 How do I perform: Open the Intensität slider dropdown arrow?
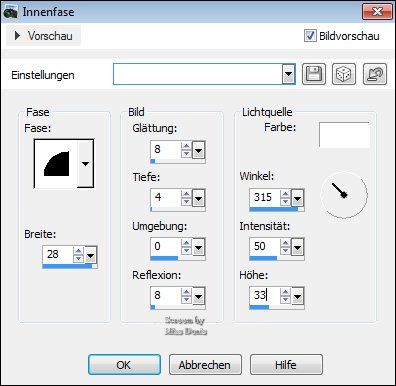tap(297, 247)
